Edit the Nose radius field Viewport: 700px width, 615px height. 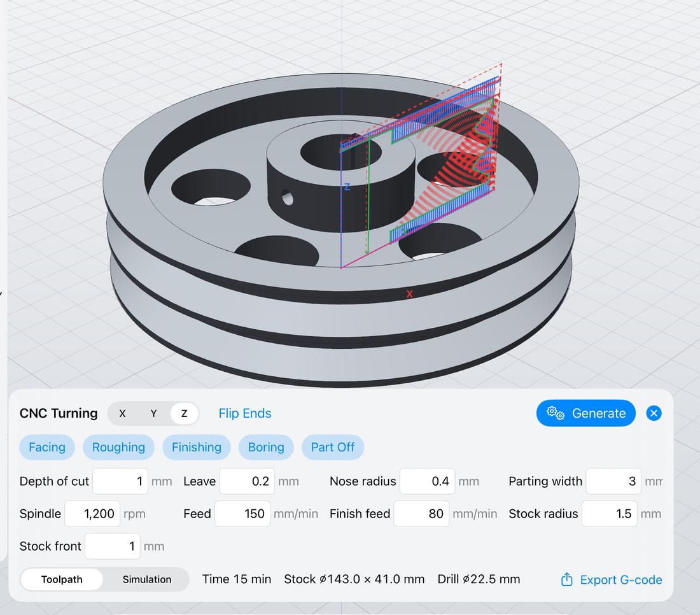tap(427, 481)
